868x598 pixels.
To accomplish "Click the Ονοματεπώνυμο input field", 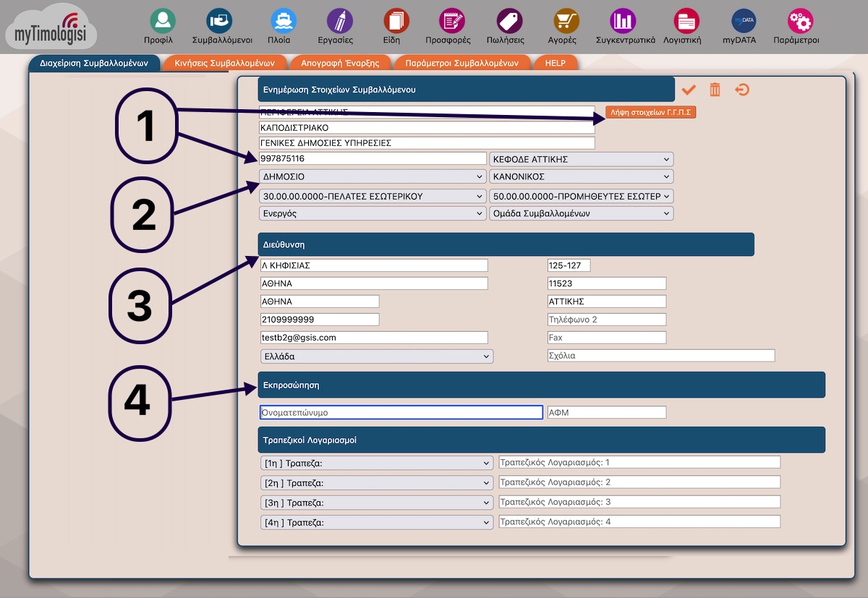I will click(401, 412).
